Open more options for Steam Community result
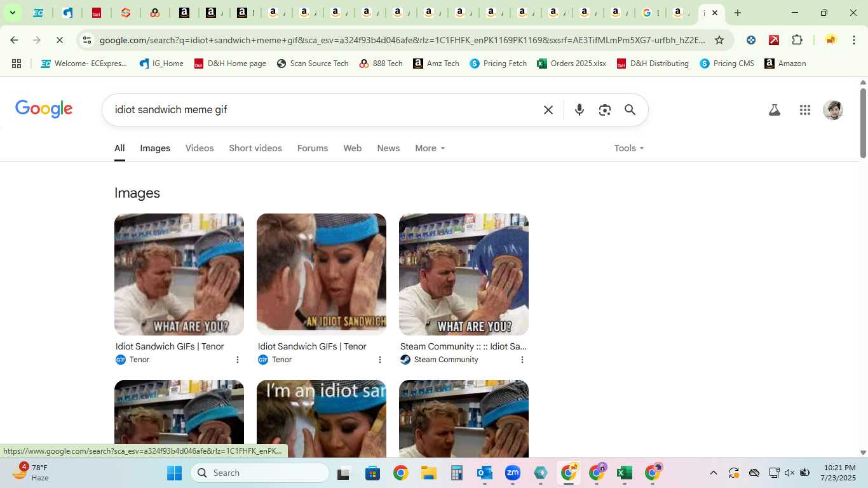This screenshot has width=868, height=488. [x=522, y=360]
